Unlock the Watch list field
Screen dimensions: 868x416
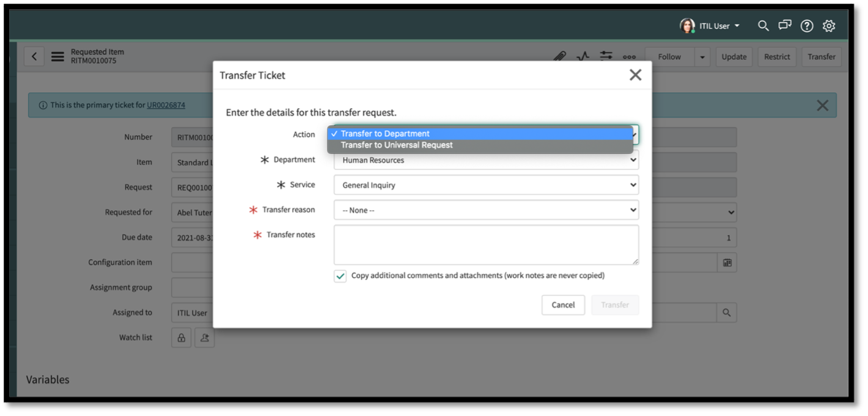pyautogui.click(x=181, y=337)
